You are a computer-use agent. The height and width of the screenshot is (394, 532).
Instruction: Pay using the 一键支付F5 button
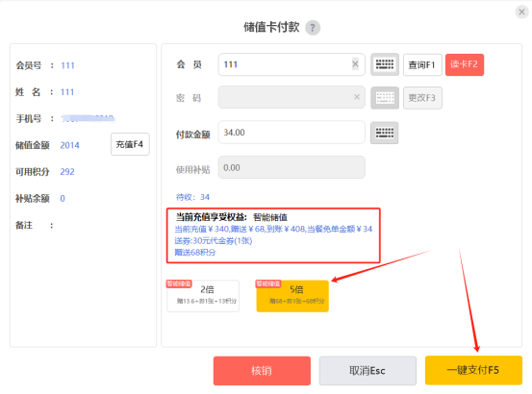click(x=473, y=370)
